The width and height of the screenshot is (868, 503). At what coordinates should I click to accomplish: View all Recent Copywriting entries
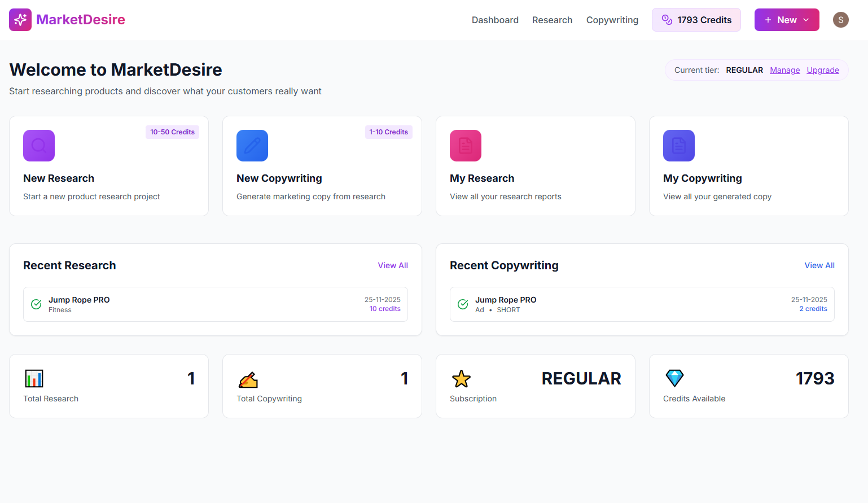(819, 265)
